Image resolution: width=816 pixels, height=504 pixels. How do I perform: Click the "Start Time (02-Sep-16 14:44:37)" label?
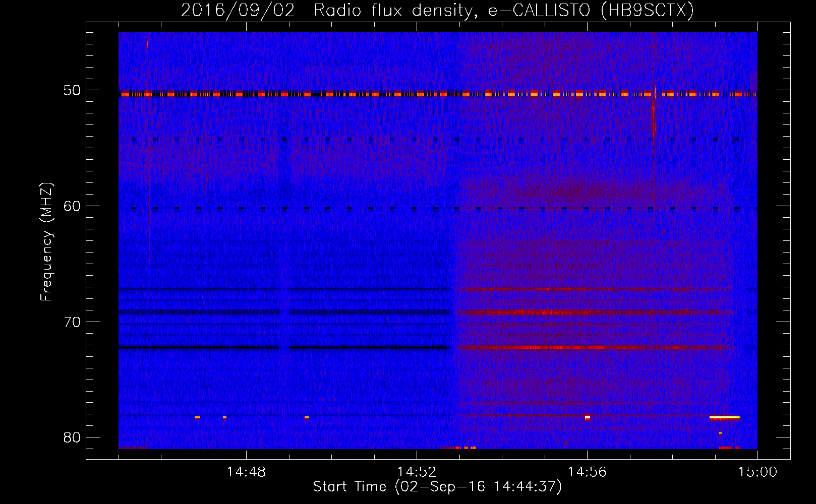[437, 487]
